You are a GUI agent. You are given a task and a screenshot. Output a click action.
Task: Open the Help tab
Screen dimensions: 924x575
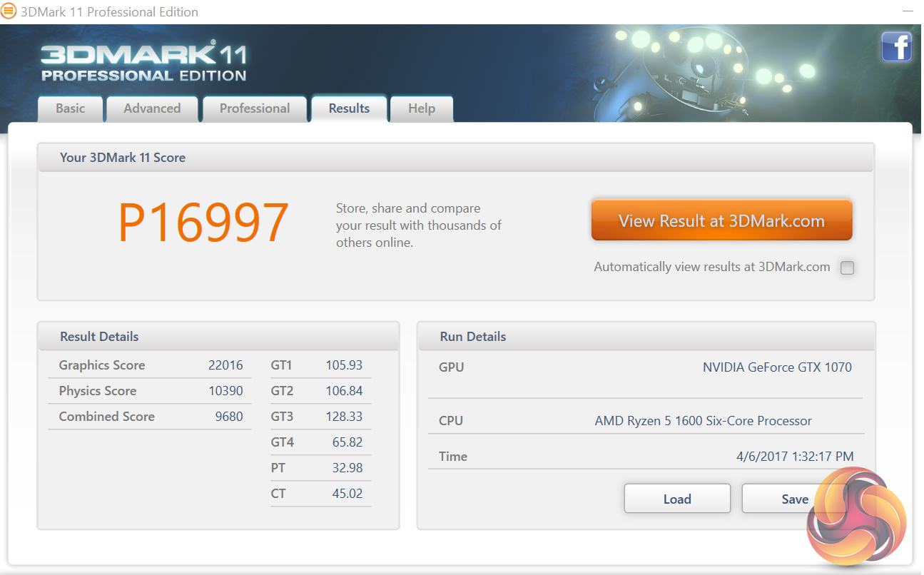click(x=422, y=108)
